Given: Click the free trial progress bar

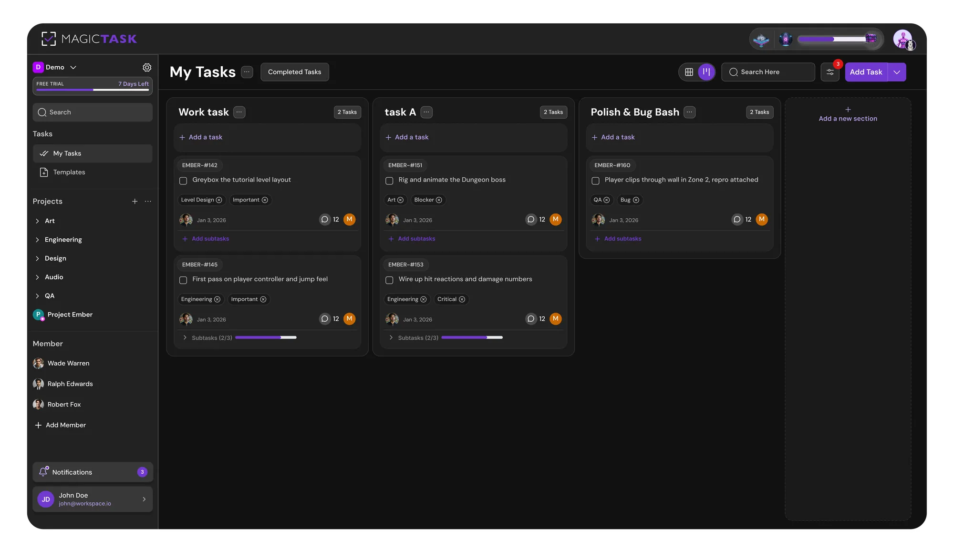Looking at the screenshot, I should point(93,90).
